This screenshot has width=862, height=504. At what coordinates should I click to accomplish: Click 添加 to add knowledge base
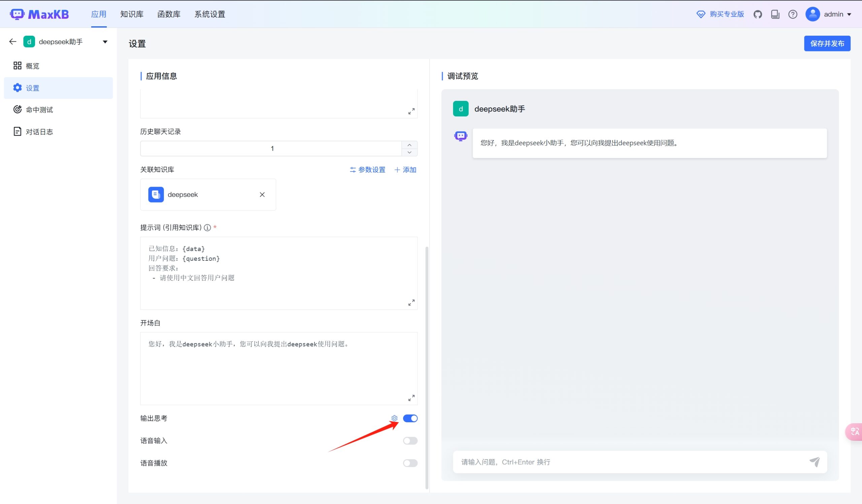coord(405,170)
